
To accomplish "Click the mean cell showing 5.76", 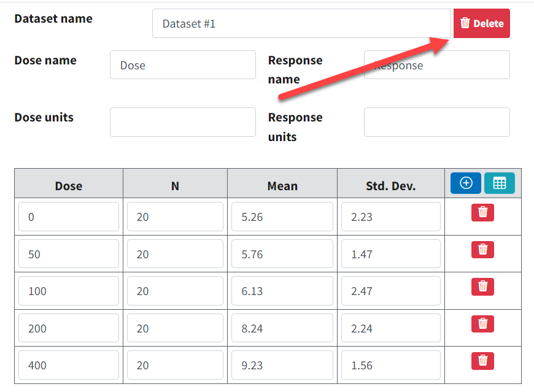I will click(282, 254).
